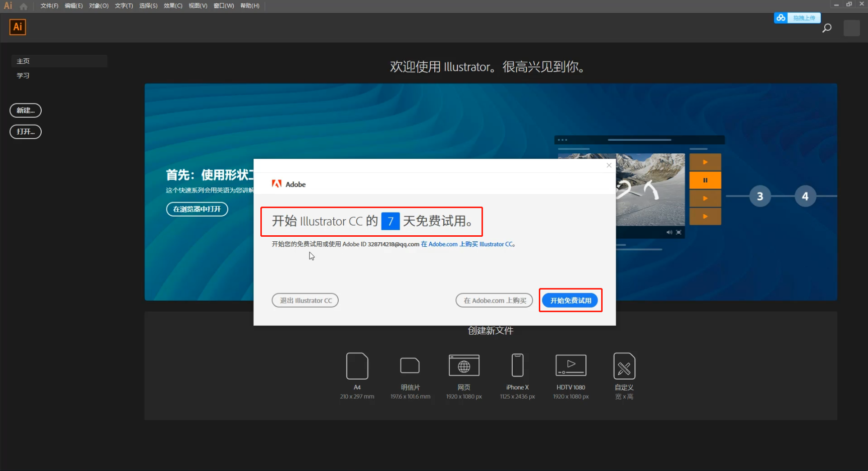Click the 打开... button

26,132
